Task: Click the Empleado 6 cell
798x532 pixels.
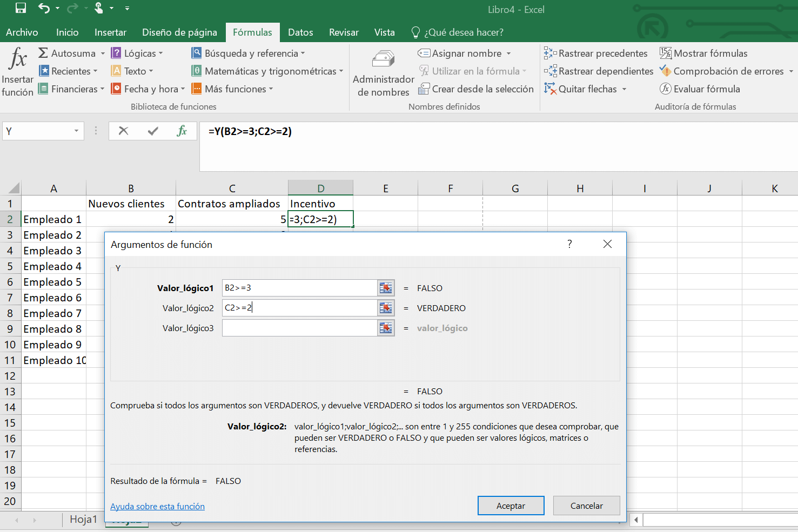Action: [x=53, y=298]
